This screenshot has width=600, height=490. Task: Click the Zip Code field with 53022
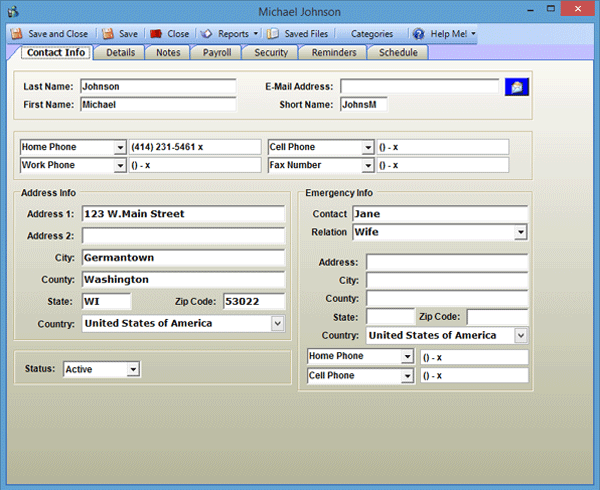pos(254,301)
